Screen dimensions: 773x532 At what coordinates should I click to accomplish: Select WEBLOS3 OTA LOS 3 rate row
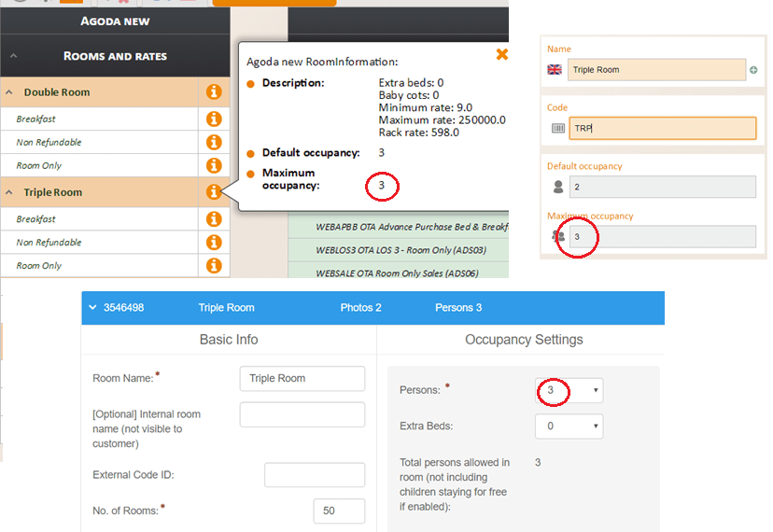click(x=399, y=250)
